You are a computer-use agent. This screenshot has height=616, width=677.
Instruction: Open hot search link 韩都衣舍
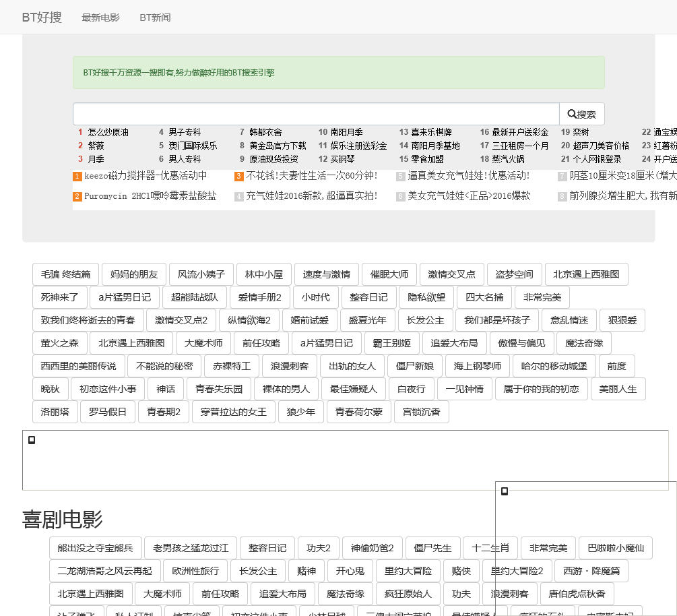pos(265,133)
